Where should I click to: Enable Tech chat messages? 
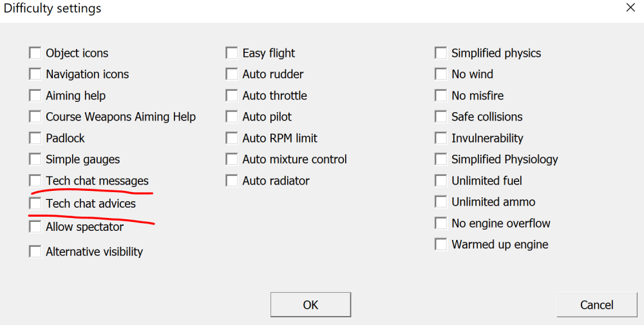pyautogui.click(x=35, y=181)
